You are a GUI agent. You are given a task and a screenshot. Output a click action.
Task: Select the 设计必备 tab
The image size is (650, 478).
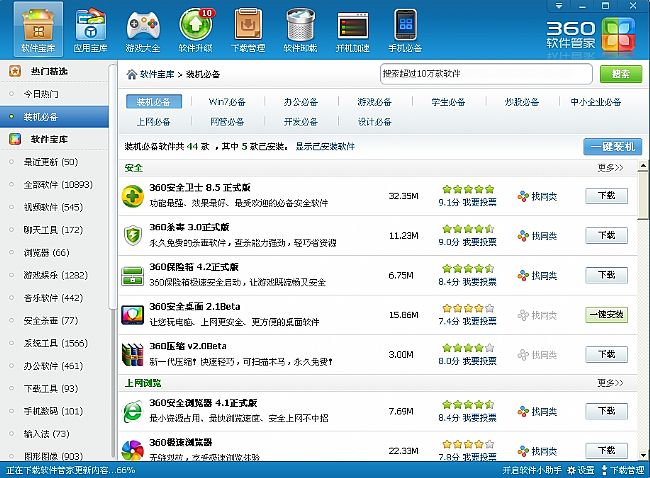click(374, 122)
